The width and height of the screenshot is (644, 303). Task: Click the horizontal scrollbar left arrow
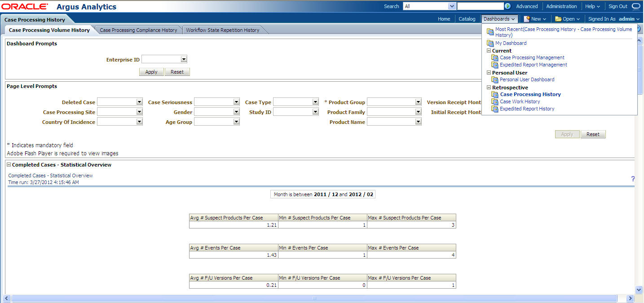point(6,299)
